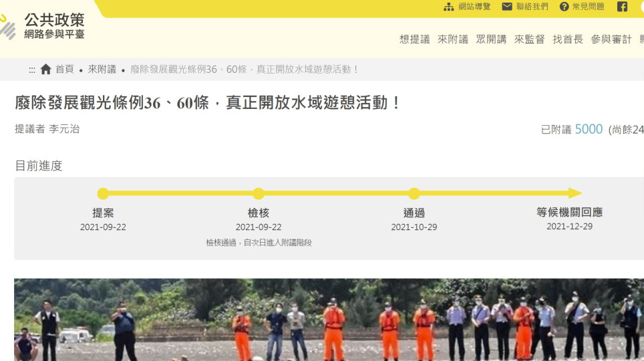
Task: Click the envelope icon for 聯絡我們
Action: (507, 7)
